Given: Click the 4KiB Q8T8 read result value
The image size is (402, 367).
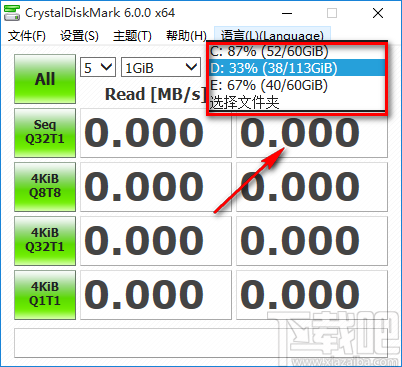Looking at the screenshot, I should 156,187.
